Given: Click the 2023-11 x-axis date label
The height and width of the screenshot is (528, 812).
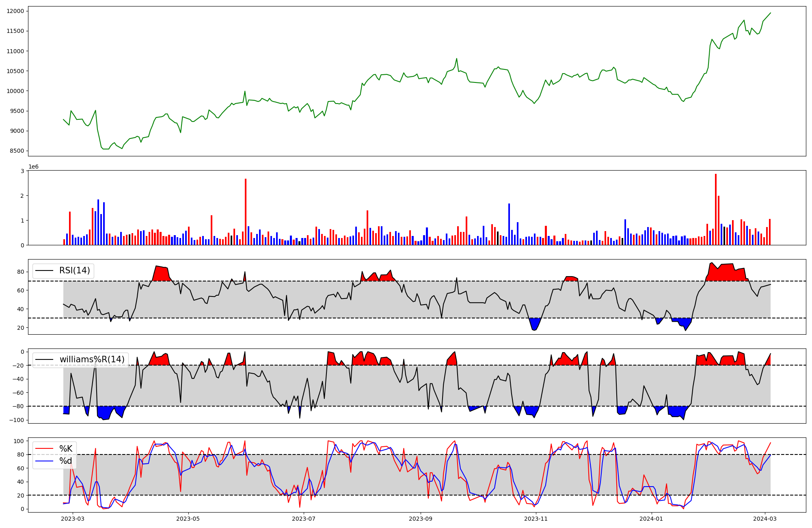Looking at the screenshot, I should pyautogui.click(x=536, y=519).
